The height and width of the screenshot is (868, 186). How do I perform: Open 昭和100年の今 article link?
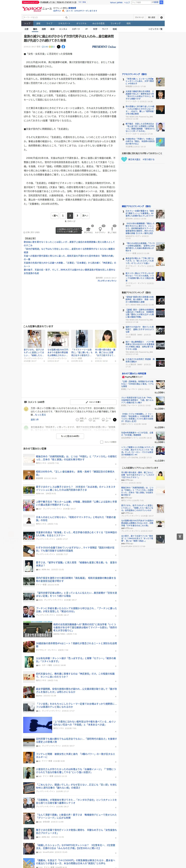pyautogui.click(x=75, y=473)
